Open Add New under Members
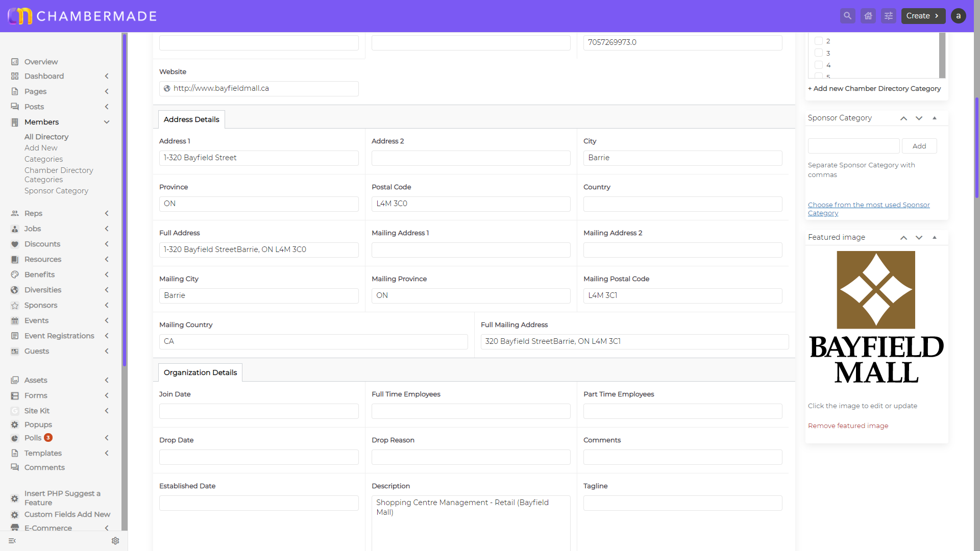The height and width of the screenshot is (551, 980). click(41, 148)
